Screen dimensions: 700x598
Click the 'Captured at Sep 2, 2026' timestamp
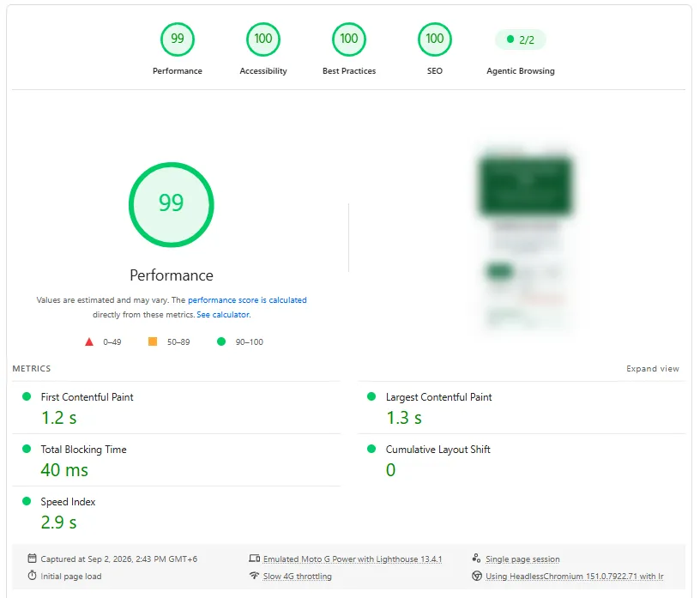(x=118, y=559)
